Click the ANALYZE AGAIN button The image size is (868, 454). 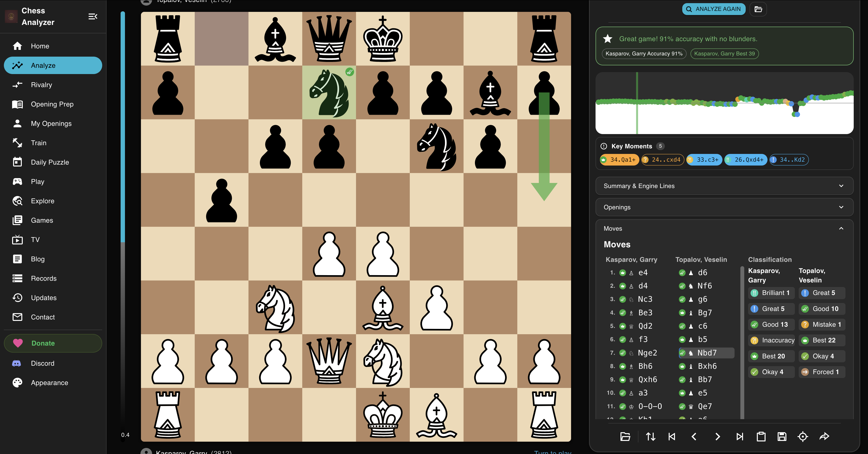[713, 9]
